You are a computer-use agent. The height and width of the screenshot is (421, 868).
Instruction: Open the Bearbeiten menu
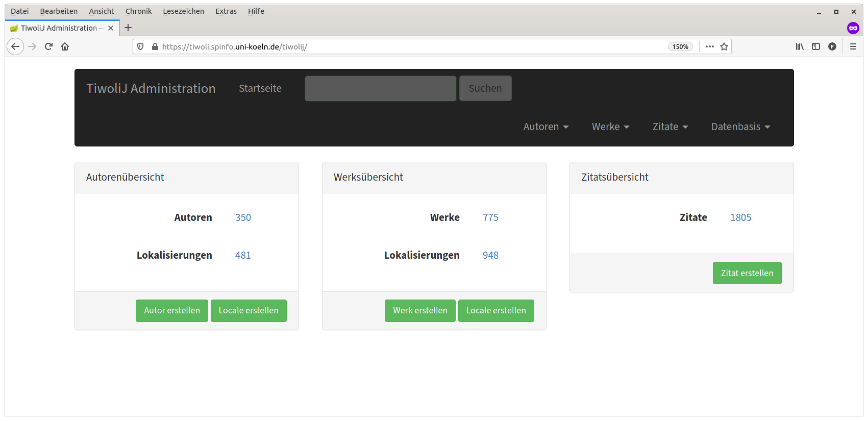(x=59, y=11)
